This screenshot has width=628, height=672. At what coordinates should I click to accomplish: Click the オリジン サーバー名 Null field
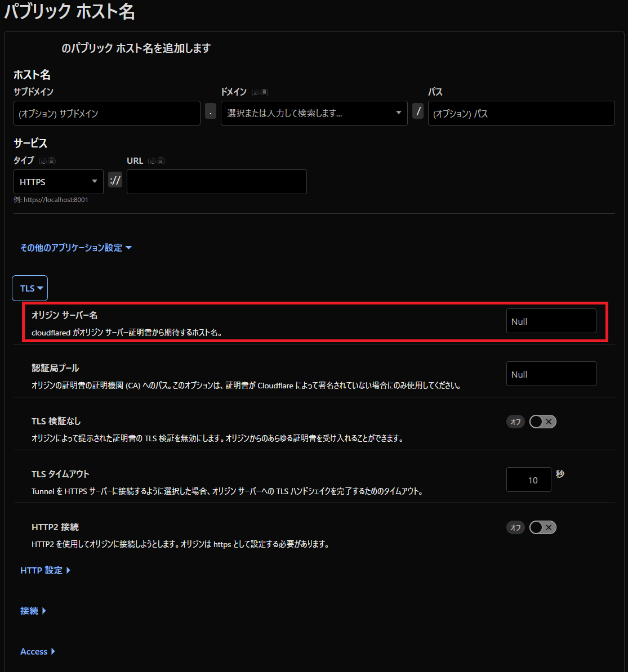(551, 321)
